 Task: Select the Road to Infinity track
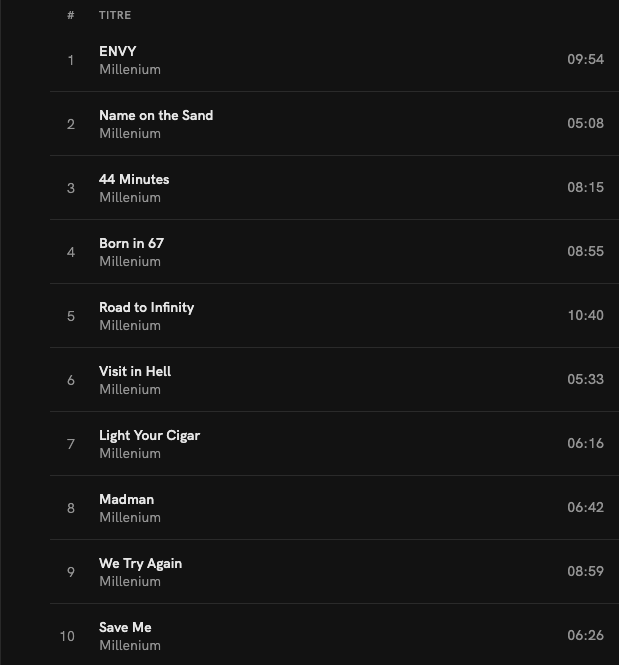[146, 307]
